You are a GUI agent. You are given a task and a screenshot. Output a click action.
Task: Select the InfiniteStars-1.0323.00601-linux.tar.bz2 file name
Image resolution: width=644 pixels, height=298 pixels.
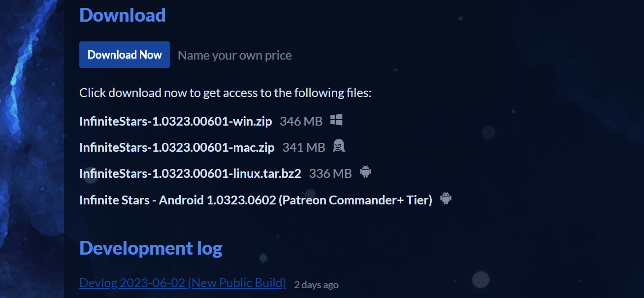tap(190, 173)
